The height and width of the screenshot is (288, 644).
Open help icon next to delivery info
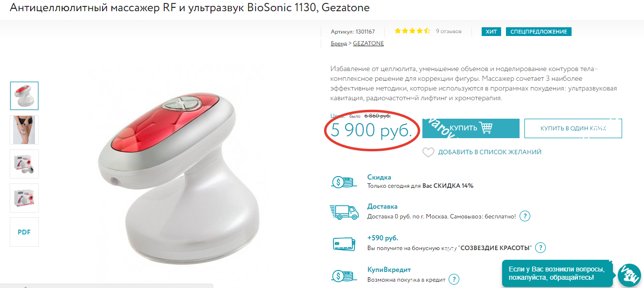pyautogui.click(x=525, y=216)
